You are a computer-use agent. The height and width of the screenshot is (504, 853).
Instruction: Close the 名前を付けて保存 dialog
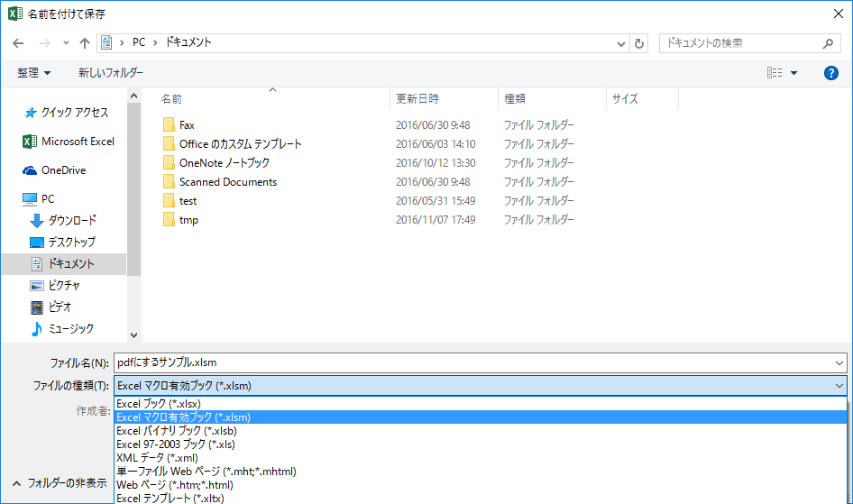point(839,14)
